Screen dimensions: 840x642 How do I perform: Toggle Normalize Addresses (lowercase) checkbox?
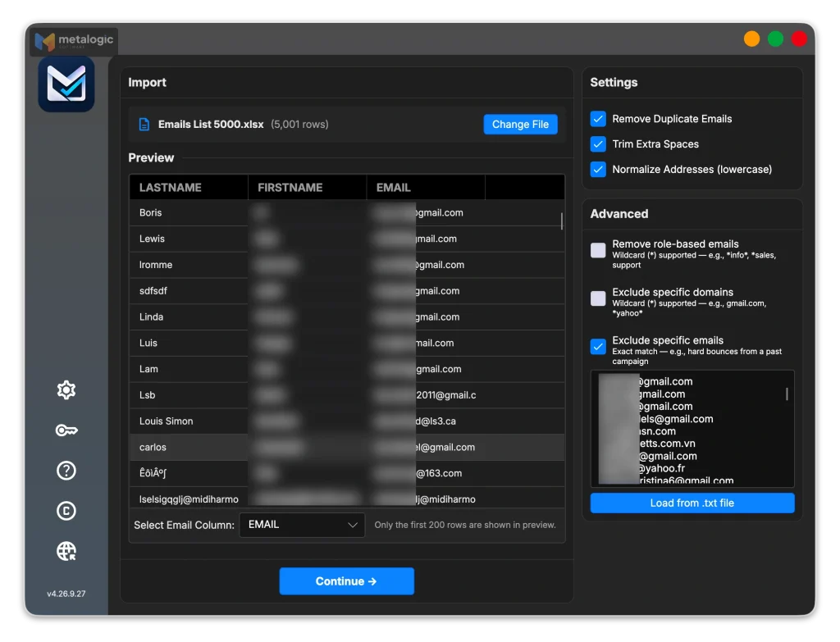(x=598, y=169)
